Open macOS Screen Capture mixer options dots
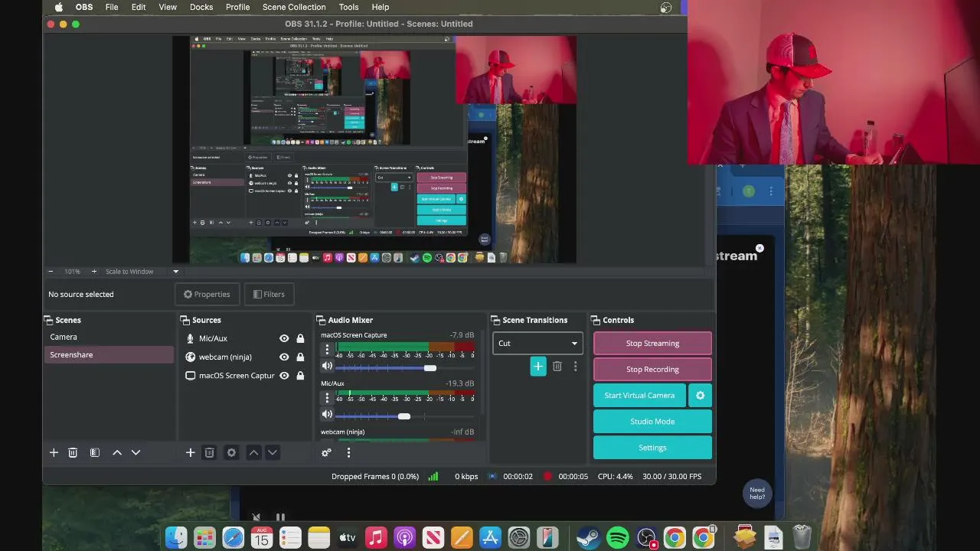 [327, 350]
